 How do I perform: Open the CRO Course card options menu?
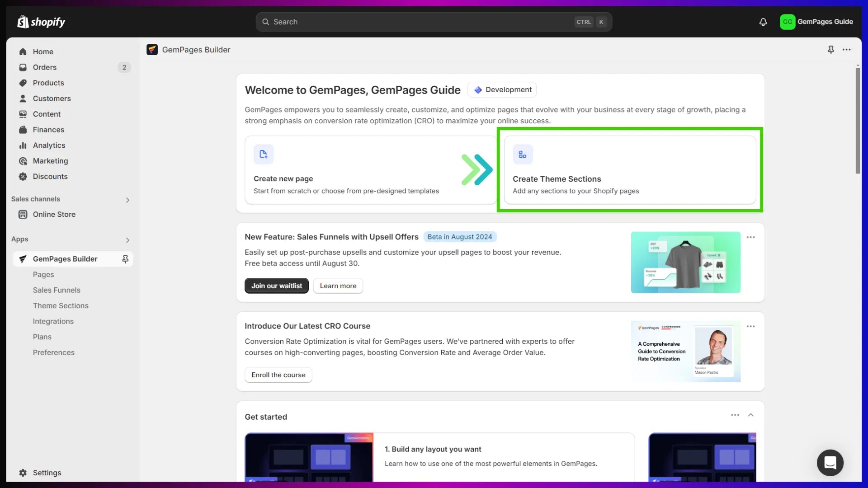point(751,326)
